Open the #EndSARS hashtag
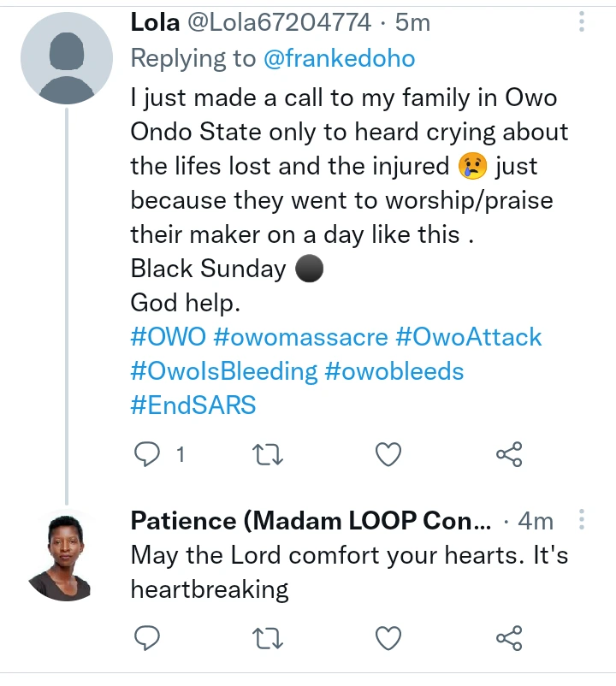This screenshot has height=686, width=616. (193, 404)
